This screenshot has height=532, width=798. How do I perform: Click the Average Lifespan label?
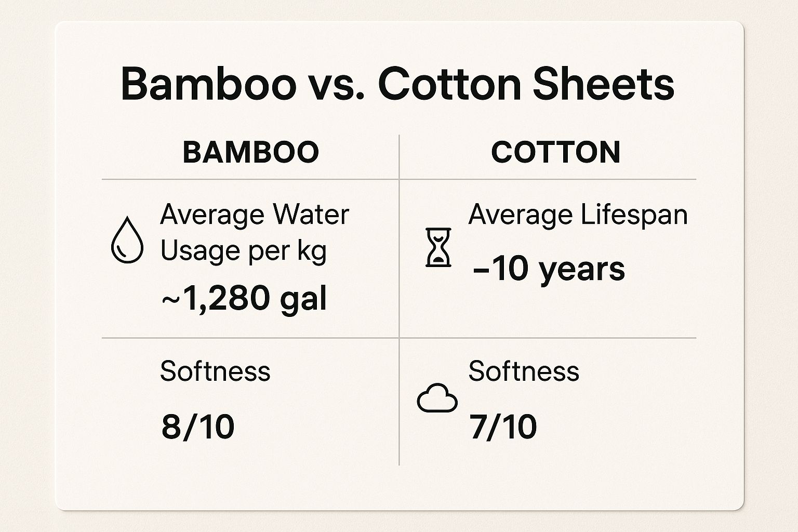[x=578, y=215]
